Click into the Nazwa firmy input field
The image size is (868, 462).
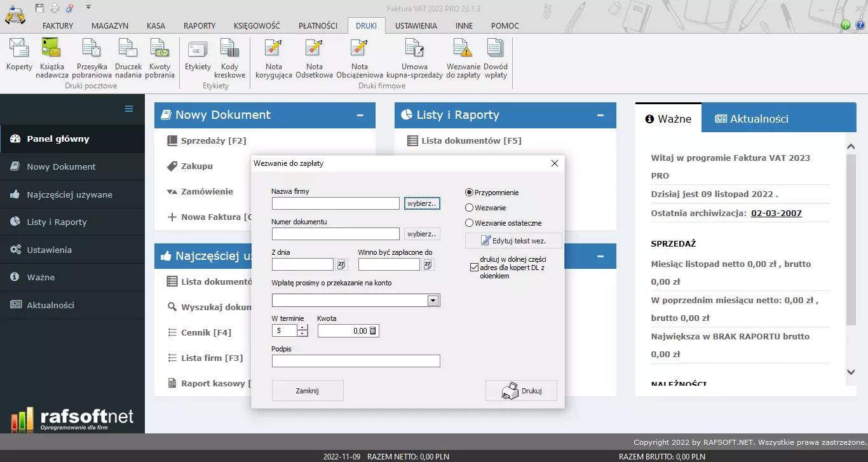click(336, 203)
